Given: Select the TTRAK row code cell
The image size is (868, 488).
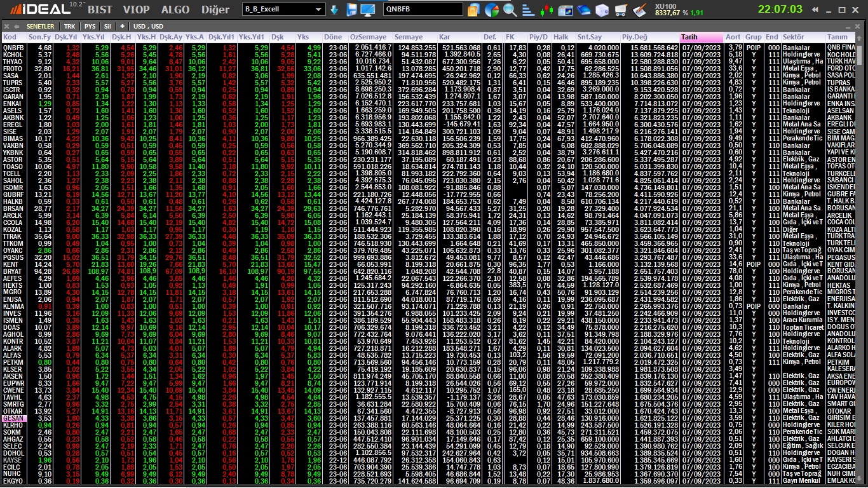Looking at the screenshot, I should click(x=13, y=236).
